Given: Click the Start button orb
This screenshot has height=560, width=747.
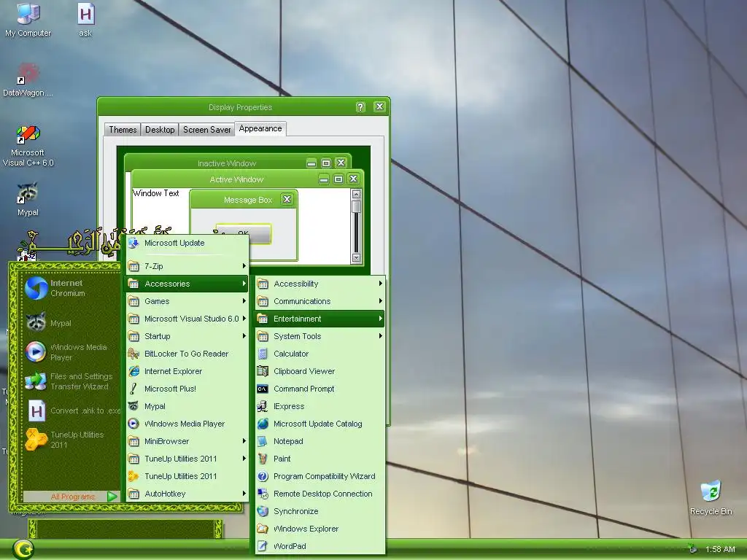Looking at the screenshot, I should (23, 549).
